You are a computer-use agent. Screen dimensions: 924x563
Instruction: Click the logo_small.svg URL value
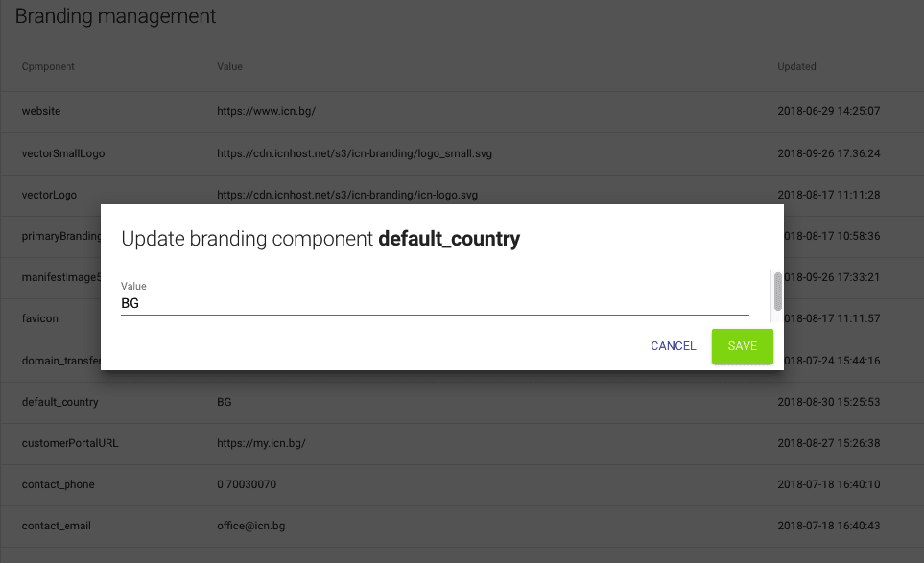click(x=355, y=153)
